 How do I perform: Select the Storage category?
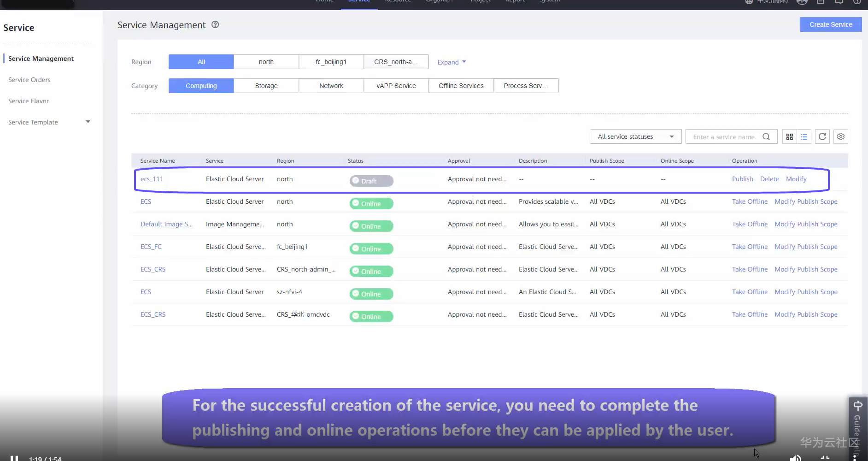[x=266, y=86]
